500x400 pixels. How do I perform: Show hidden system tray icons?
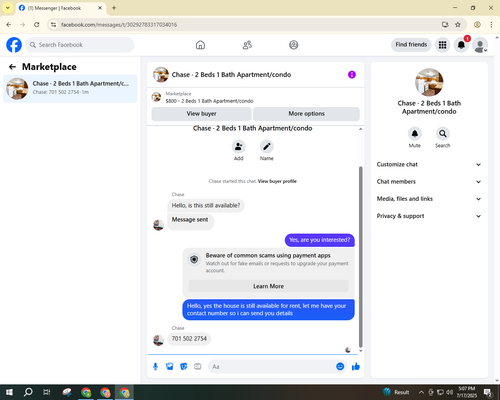(x=421, y=392)
